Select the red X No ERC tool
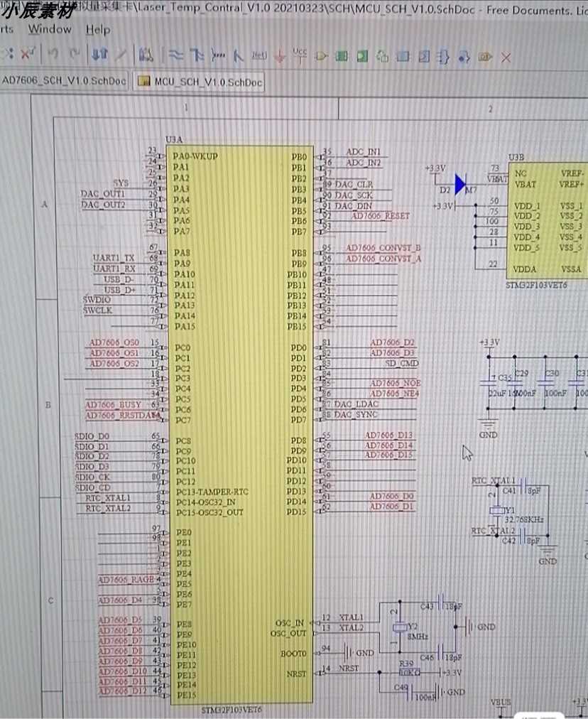 pos(506,58)
